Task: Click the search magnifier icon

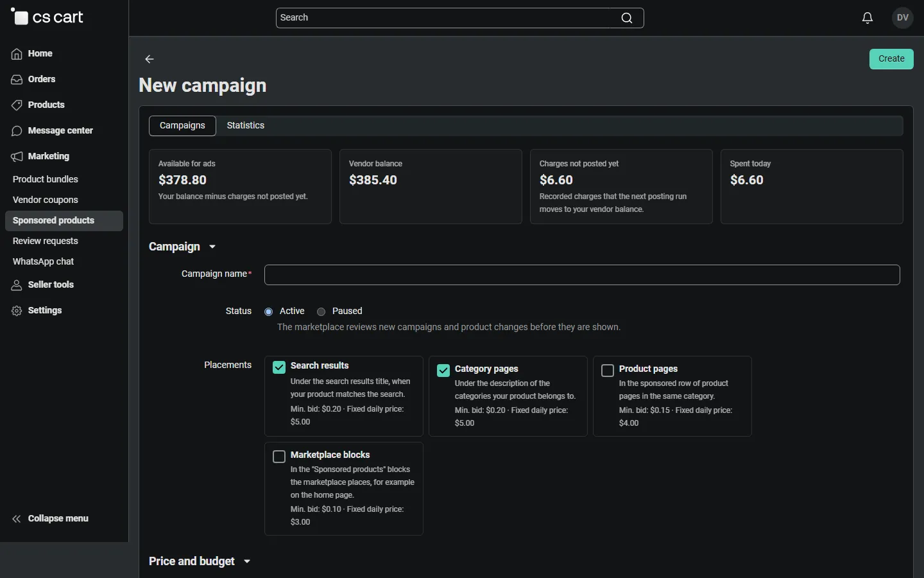Action: click(627, 18)
